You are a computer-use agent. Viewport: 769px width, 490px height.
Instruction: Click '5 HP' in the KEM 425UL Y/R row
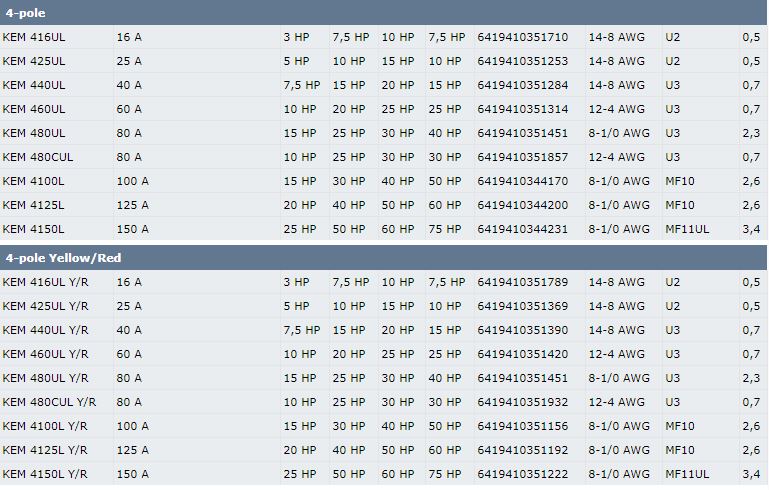tap(296, 307)
